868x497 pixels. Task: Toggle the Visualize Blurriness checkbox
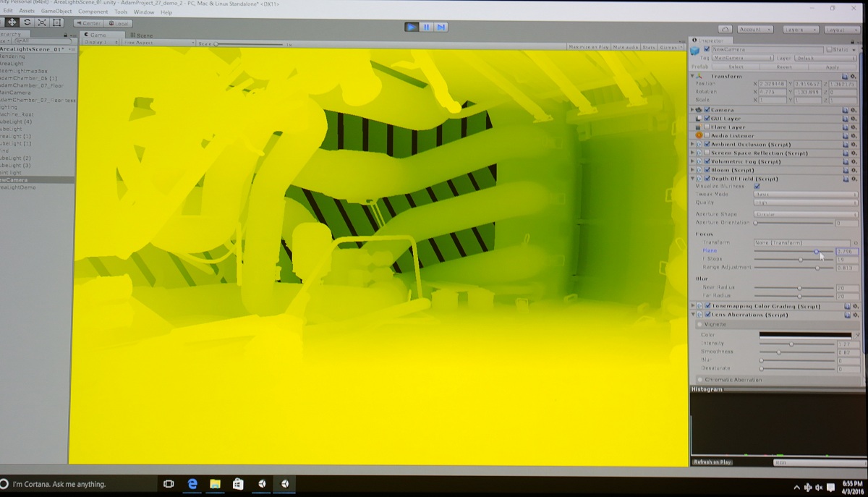(757, 186)
